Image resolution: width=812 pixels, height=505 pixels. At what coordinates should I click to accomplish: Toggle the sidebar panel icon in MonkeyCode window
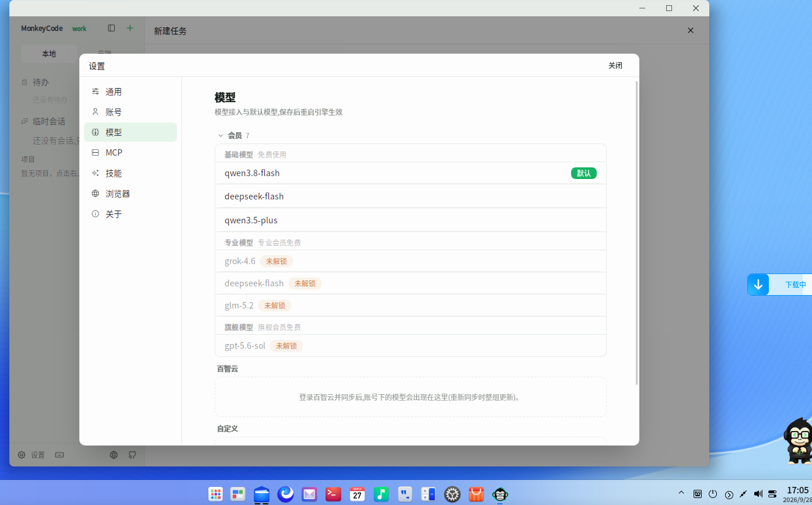[111, 28]
